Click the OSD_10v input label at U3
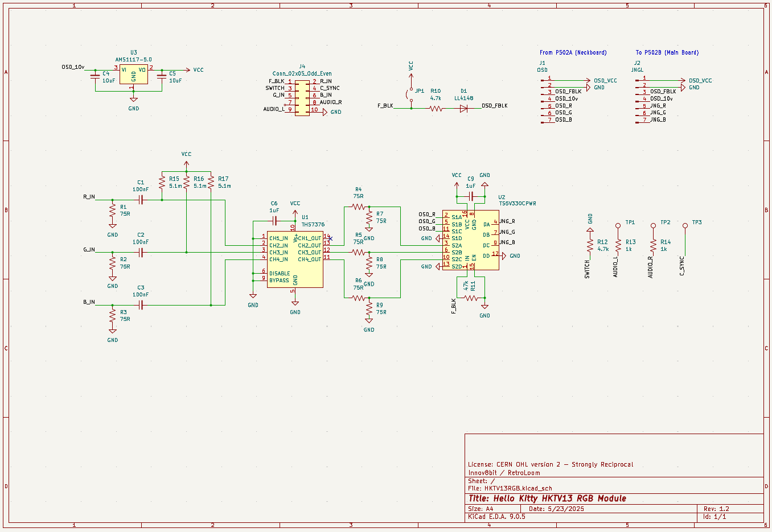 point(73,67)
